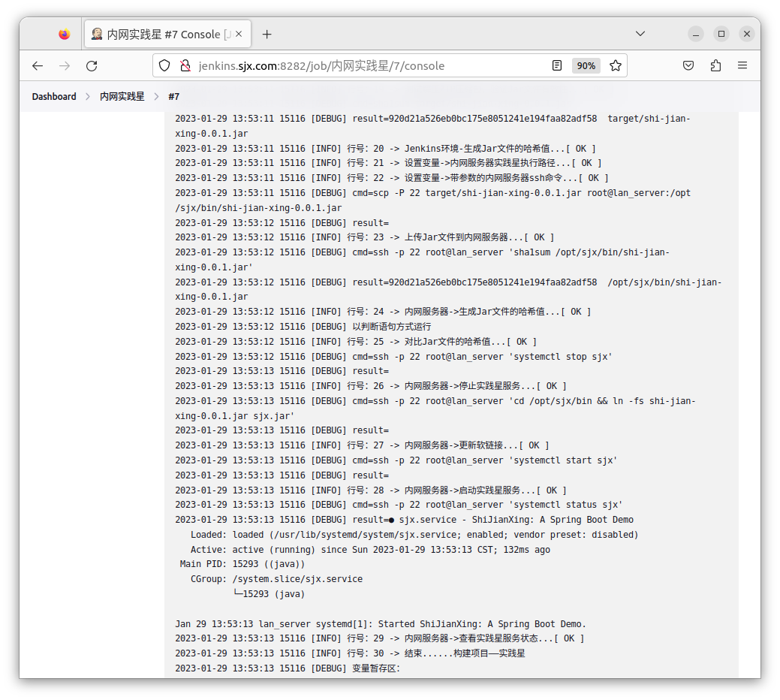Open the Extensions puzzle icon
Image resolution: width=780 pixels, height=700 pixels.
[x=715, y=66]
